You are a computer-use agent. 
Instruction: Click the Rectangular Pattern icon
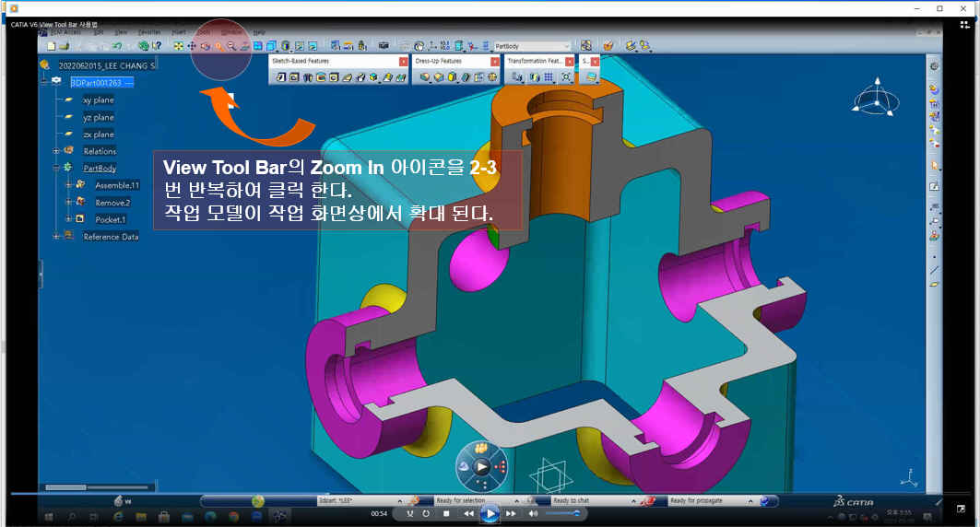click(549, 76)
